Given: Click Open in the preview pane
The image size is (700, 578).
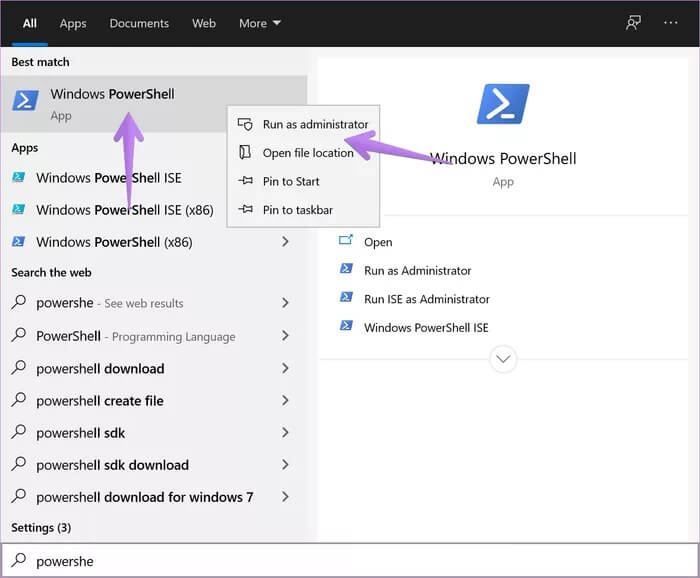Looking at the screenshot, I should (x=378, y=242).
